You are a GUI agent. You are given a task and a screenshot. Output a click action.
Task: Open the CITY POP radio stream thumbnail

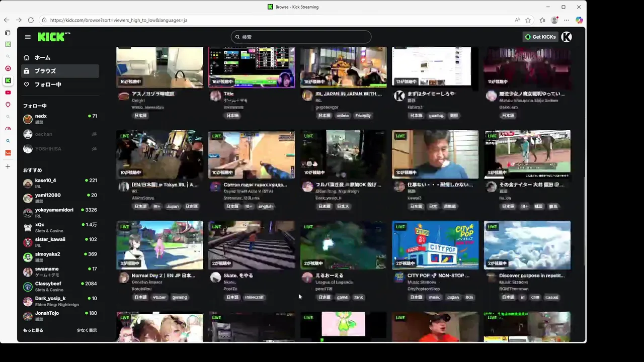coord(435,245)
